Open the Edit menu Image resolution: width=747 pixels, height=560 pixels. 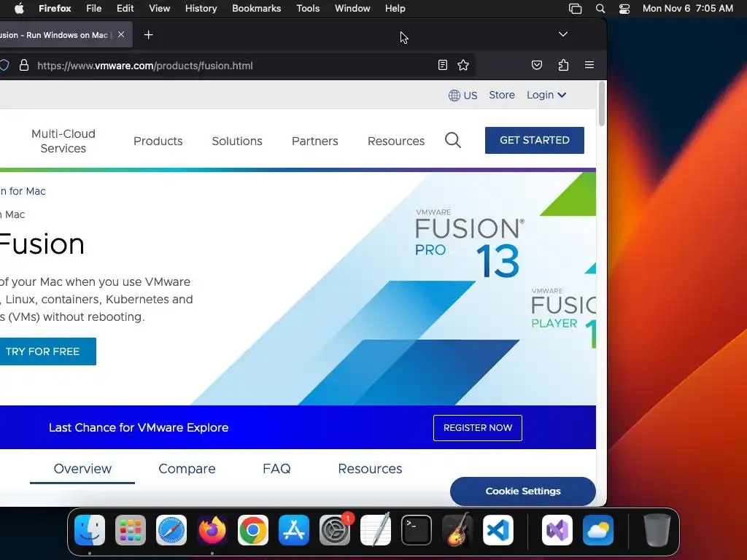[125, 8]
